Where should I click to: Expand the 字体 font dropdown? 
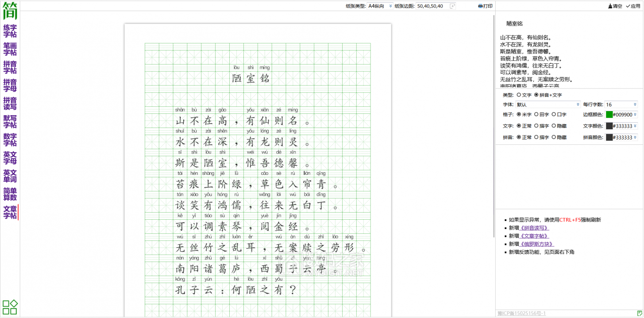548,105
